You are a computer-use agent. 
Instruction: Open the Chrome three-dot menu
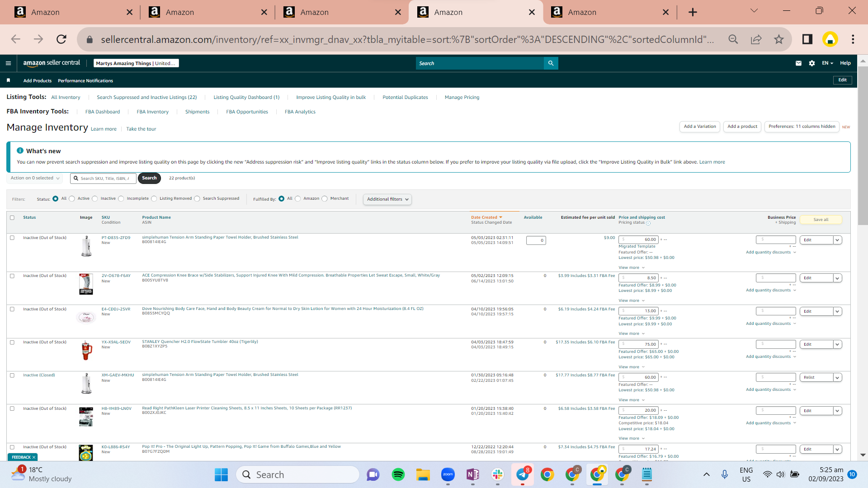[x=853, y=39]
